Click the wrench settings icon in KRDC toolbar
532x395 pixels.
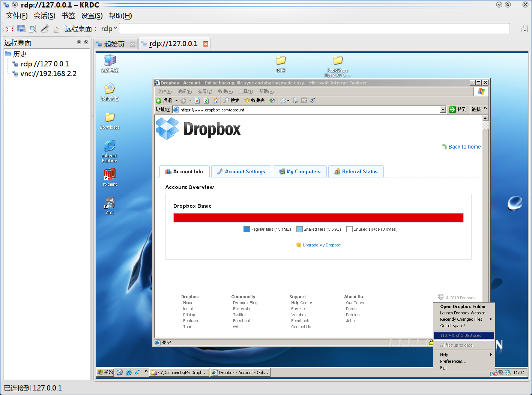pyautogui.click(x=45, y=29)
